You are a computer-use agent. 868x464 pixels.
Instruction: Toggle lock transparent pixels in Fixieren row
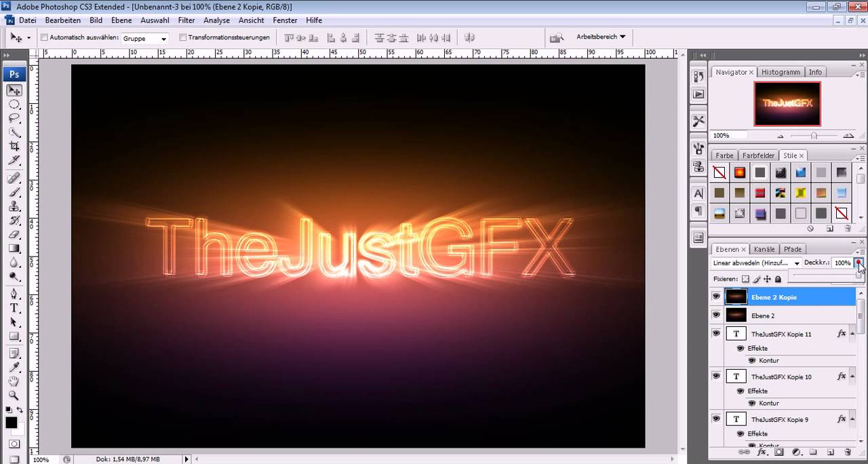coord(745,279)
